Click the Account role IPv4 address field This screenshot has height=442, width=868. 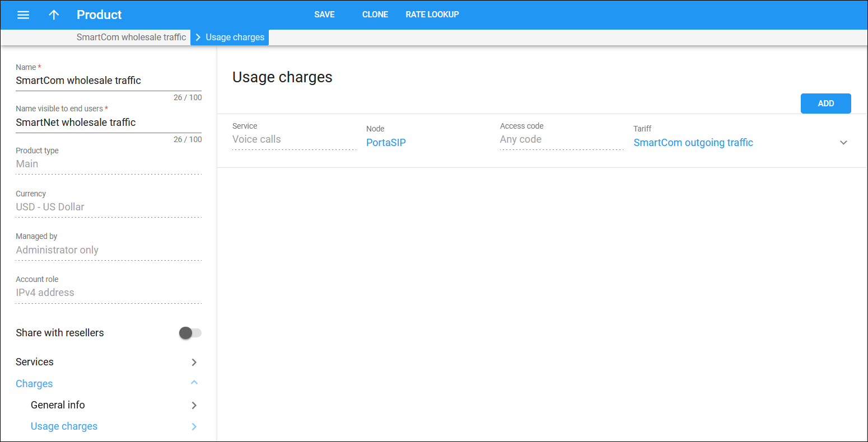coord(109,293)
